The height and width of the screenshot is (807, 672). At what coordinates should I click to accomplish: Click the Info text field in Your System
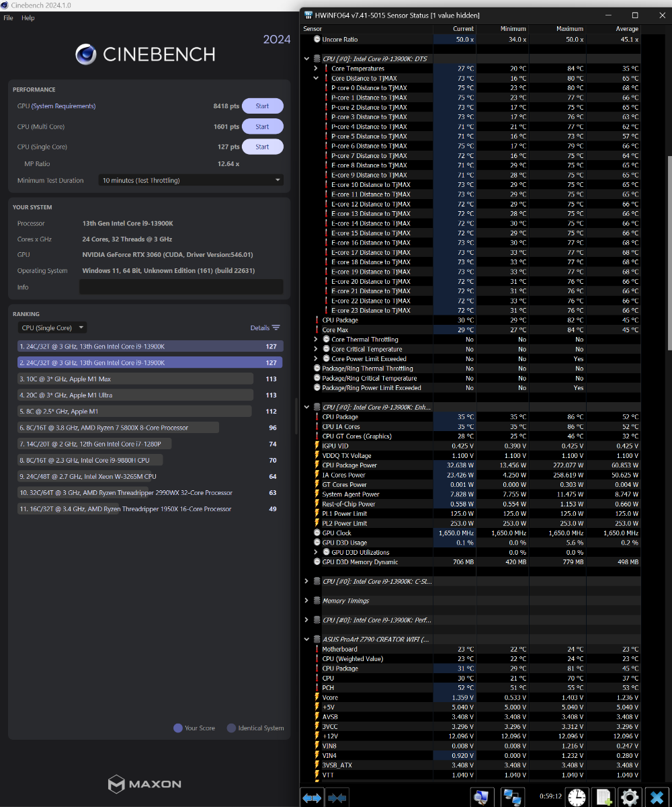[x=181, y=287]
